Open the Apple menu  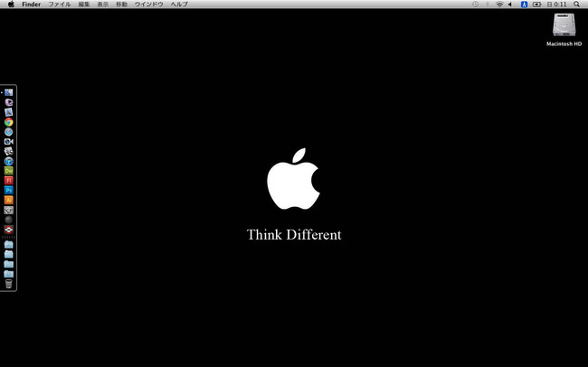click(x=11, y=5)
